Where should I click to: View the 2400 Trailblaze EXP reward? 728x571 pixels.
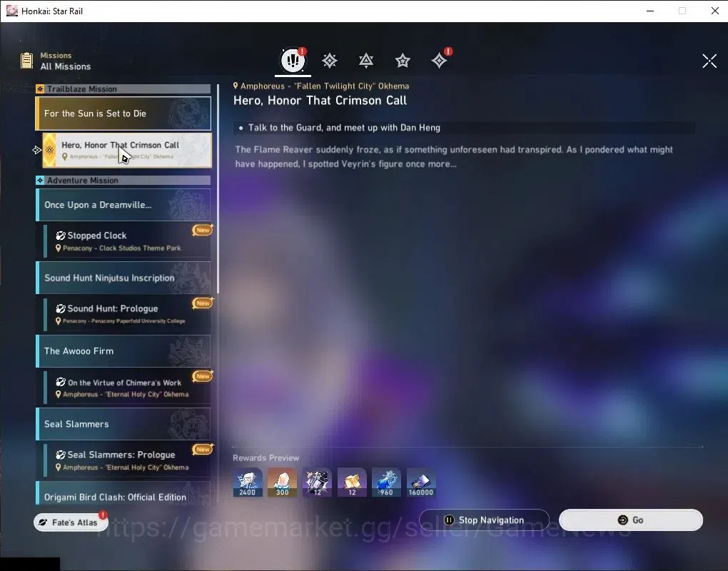click(x=248, y=482)
